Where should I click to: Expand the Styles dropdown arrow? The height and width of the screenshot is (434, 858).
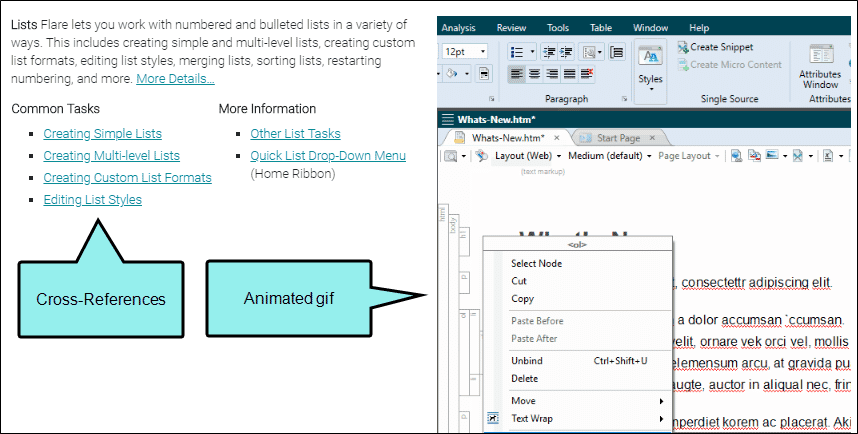651,89
